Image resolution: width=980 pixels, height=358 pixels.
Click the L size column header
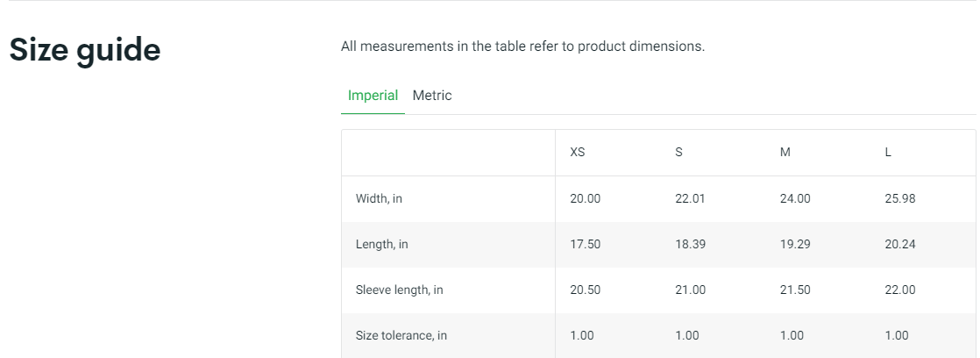click(x=888, y=153)
